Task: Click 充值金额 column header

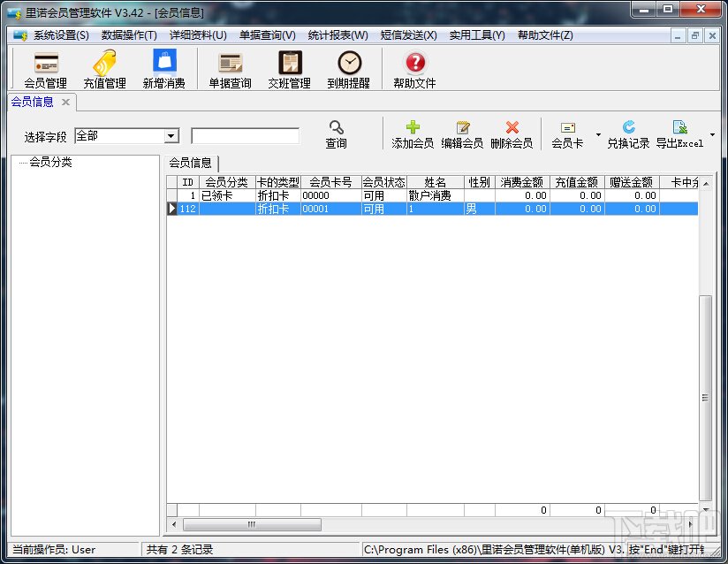Action: click(577, 182)
